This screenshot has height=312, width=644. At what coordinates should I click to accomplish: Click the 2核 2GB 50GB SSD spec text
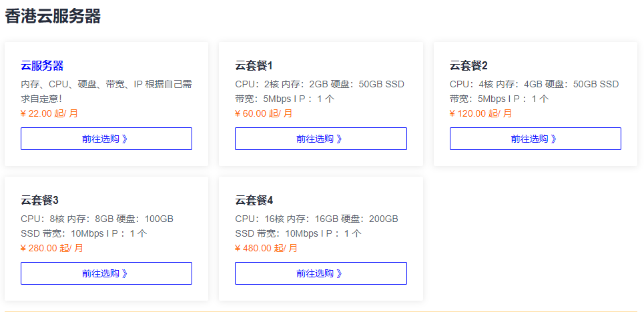tap(320, 91)
